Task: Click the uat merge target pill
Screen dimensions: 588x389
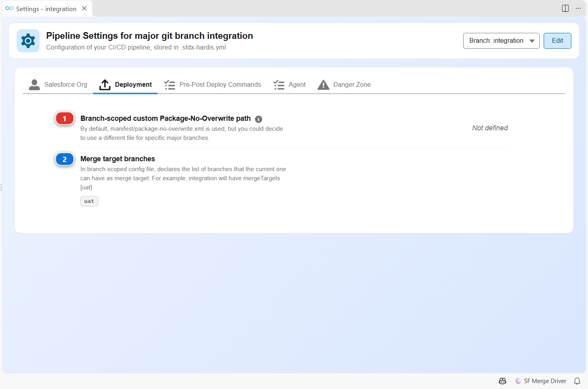Action: pyautogui.click(x=89, y=201)
